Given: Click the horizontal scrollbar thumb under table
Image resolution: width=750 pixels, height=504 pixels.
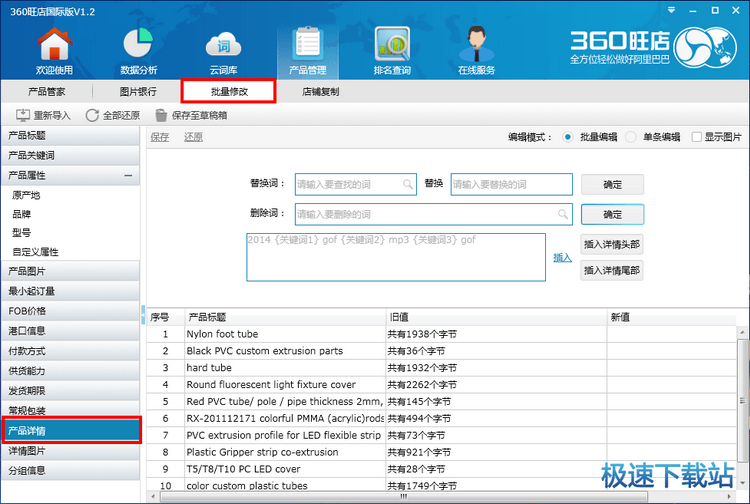Looking at the screenshot, I should (404, 497).
